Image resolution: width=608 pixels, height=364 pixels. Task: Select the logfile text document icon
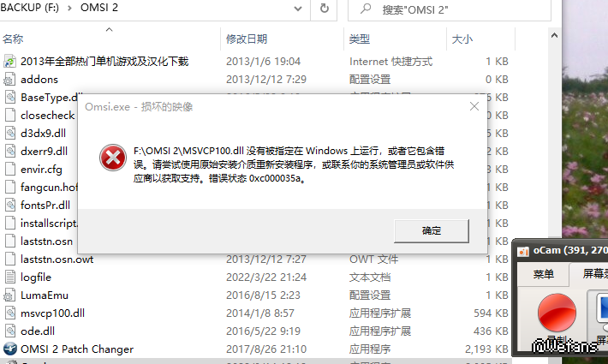(x=9, y=277)
